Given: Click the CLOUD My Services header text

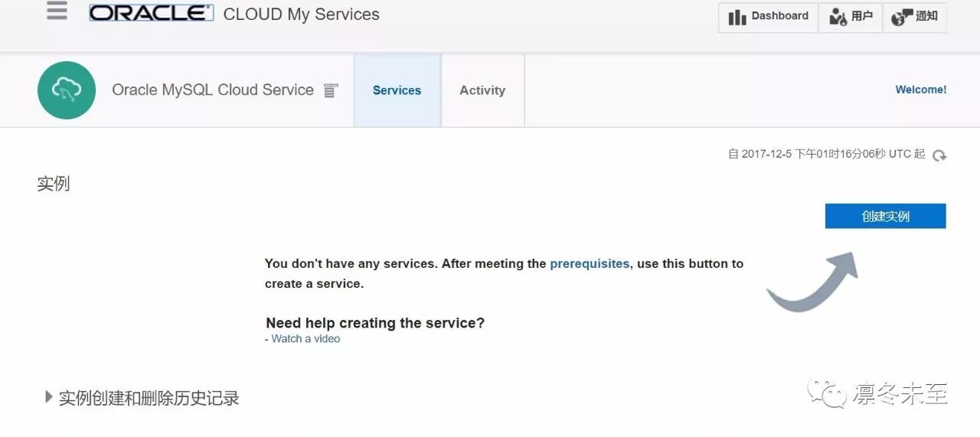Looking at the screenshot, I should pyautogui.click(x=301, y=15).
